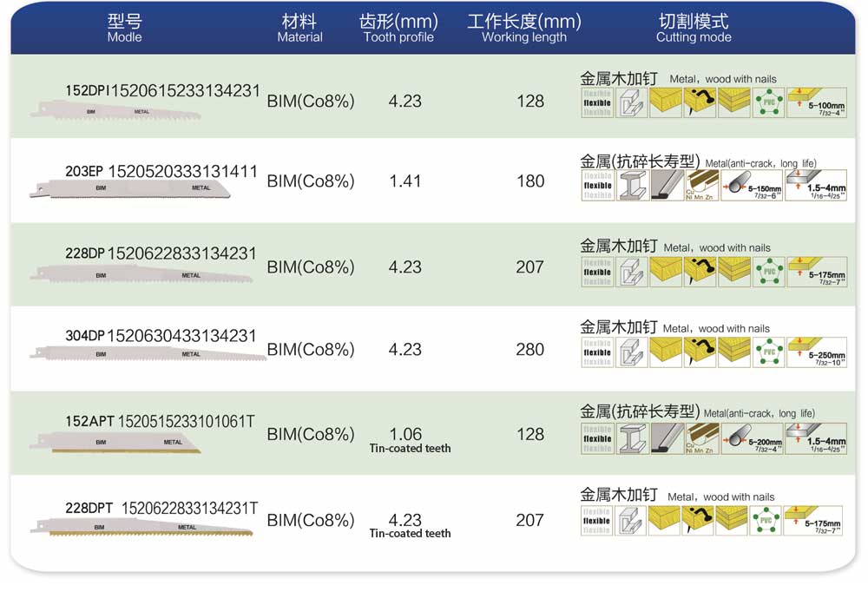
Task: Click the 304DP long saw blade image
Action: point(148,354)
